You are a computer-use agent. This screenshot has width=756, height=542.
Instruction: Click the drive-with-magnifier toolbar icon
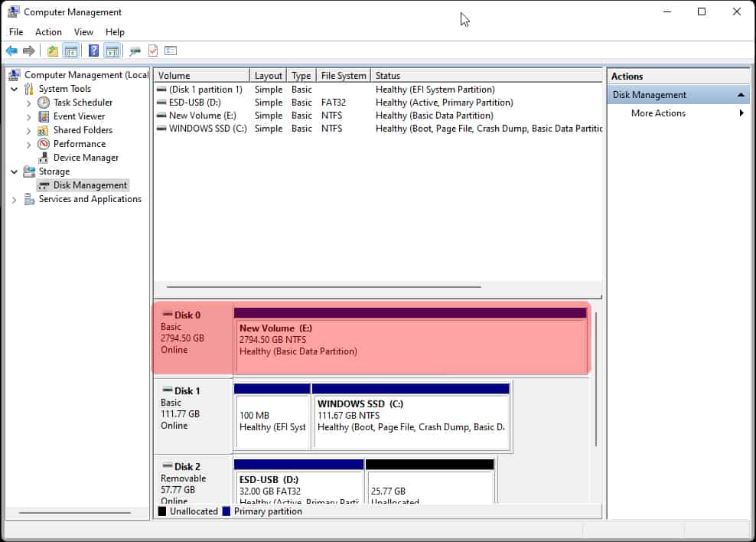[x=135, y=51]
